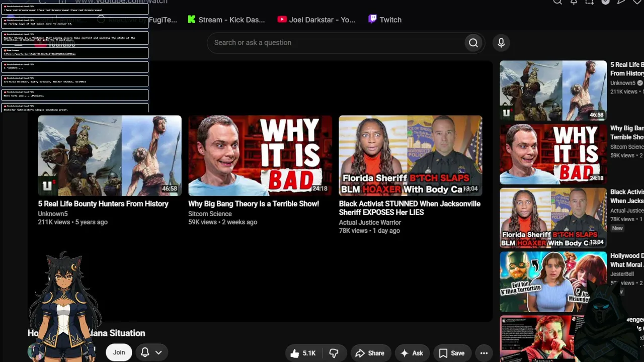Click Unknown5 channel name in sidebar

[x=623, y=83]
